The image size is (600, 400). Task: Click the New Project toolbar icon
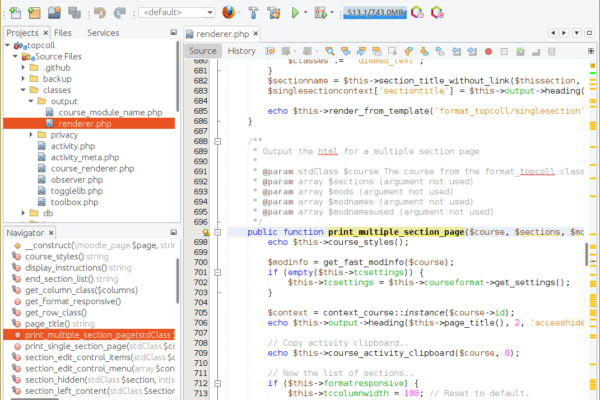34,13
